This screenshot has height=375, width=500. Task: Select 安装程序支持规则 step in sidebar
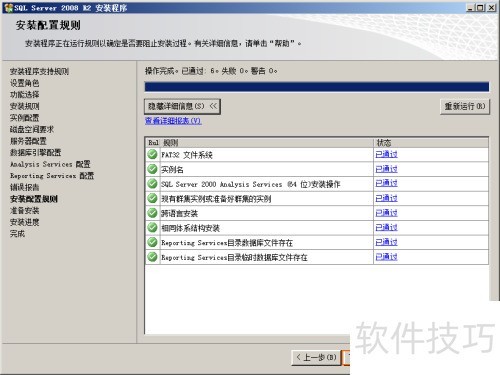(x=39, y=71)
